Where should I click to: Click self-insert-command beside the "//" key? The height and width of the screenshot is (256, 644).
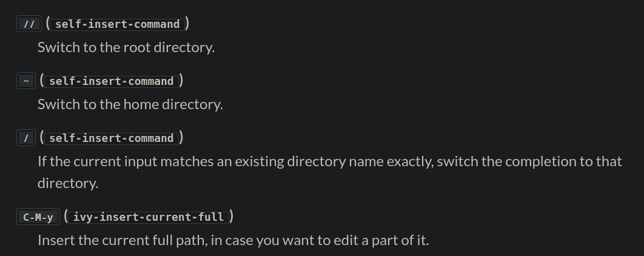tap(118, 24)
